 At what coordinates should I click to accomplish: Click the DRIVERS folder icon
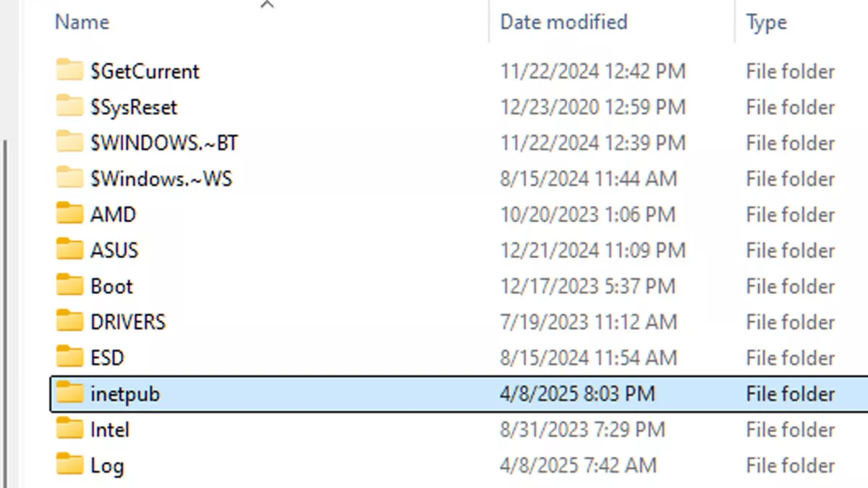(x=70, y=322)
